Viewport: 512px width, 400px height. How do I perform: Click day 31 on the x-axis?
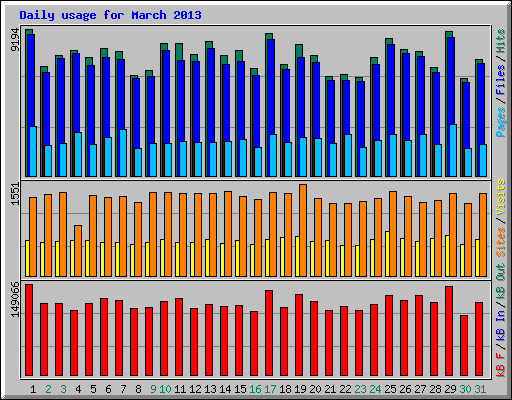(x=480, y=389)
